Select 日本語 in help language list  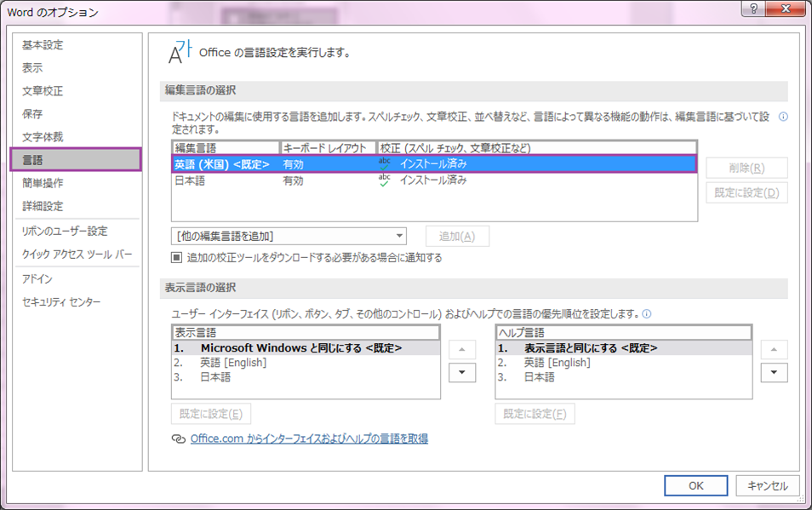coord(539,377)
